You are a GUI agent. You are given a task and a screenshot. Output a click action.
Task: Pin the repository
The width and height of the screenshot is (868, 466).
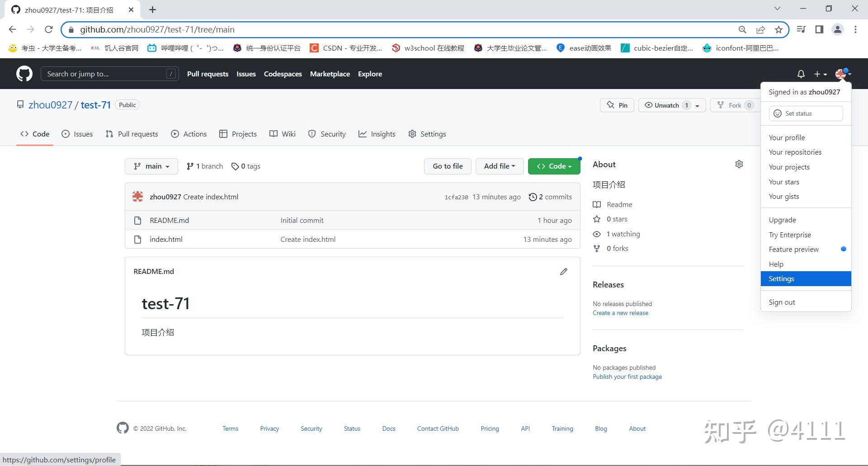(x=617, y=105)
